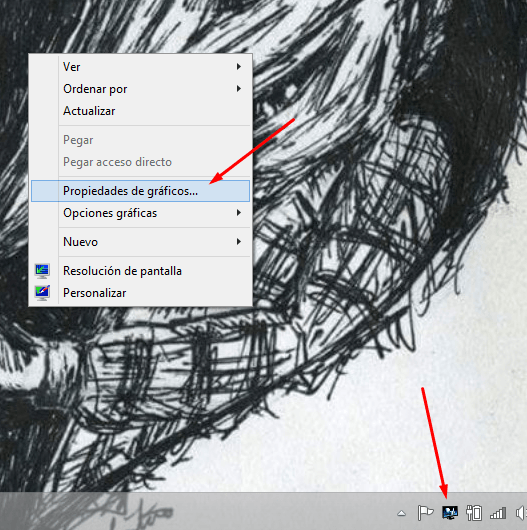Open the Intel graphics tray icon

click(x=450, y=513)
